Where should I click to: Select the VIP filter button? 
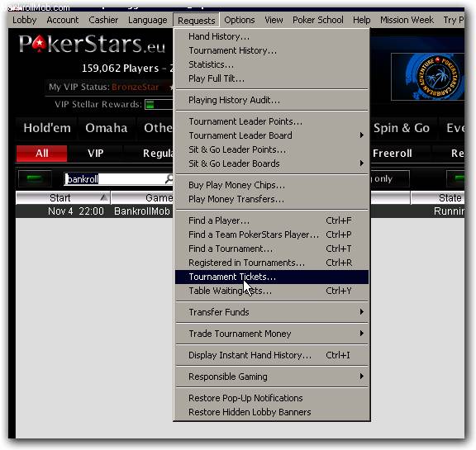point(96,153)
